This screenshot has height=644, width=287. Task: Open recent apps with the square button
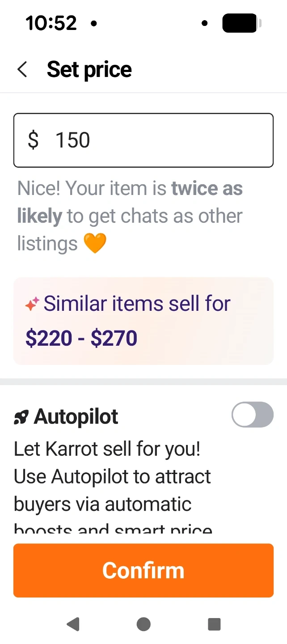pos(214,624)
